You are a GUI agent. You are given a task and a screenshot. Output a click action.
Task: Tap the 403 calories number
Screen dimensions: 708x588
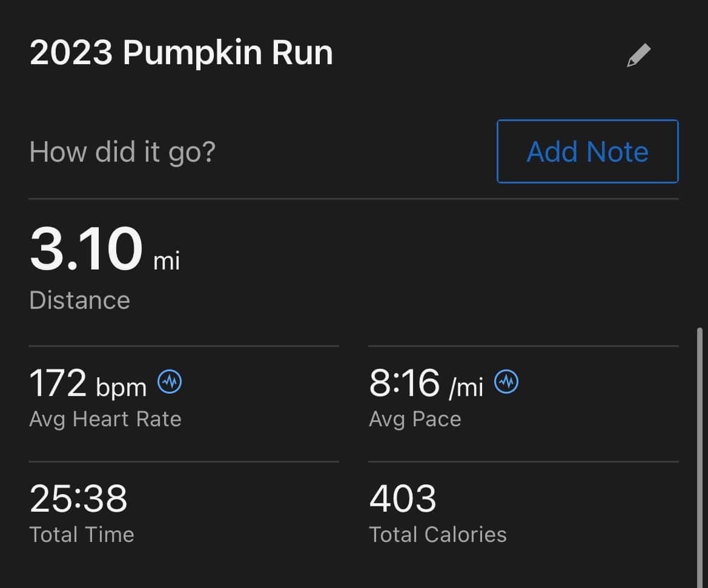tap(403, 498)
